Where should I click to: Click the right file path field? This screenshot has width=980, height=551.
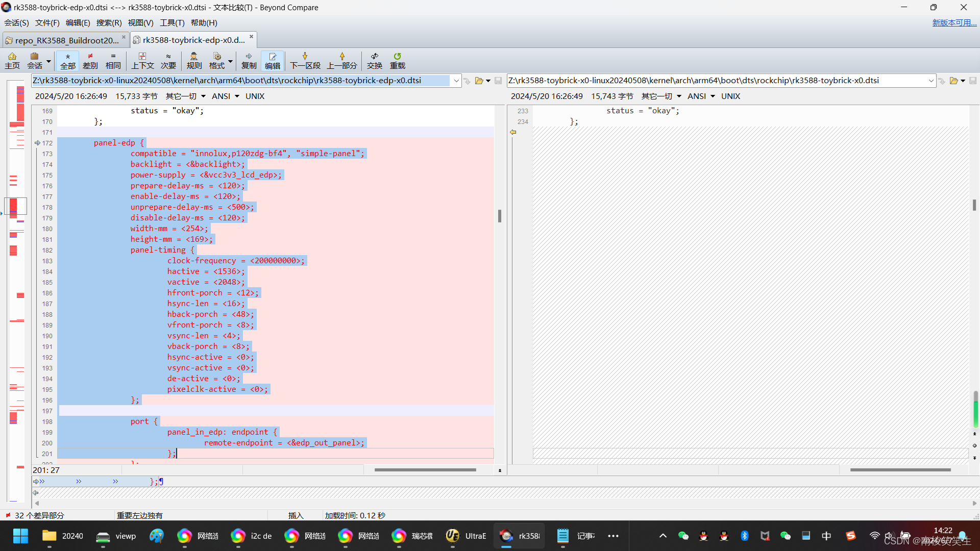pyautogui.click(x=715, y=81)
